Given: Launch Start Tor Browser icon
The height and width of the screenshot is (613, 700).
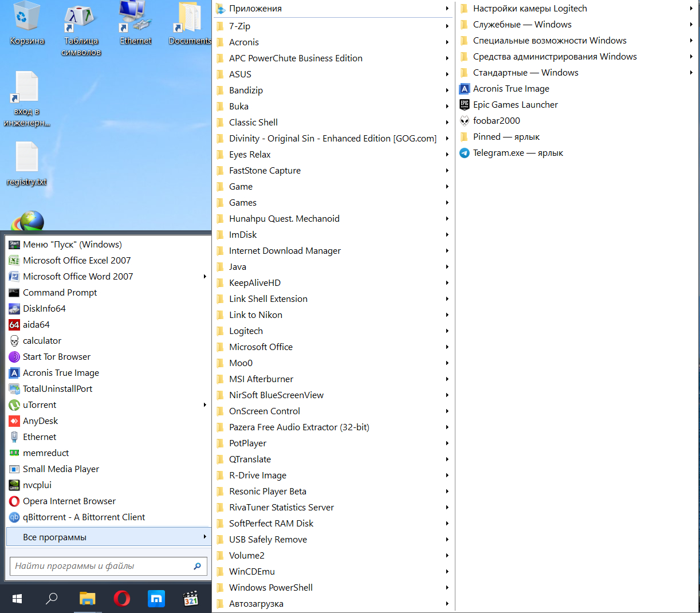Looking at the screenshot, I should click(x=14, y=357).
